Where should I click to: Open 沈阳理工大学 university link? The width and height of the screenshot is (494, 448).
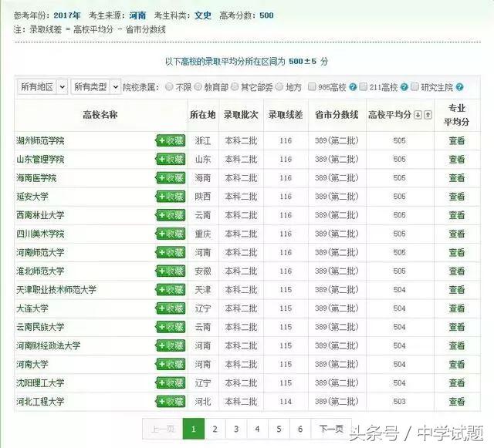click(x=40, y=382)
